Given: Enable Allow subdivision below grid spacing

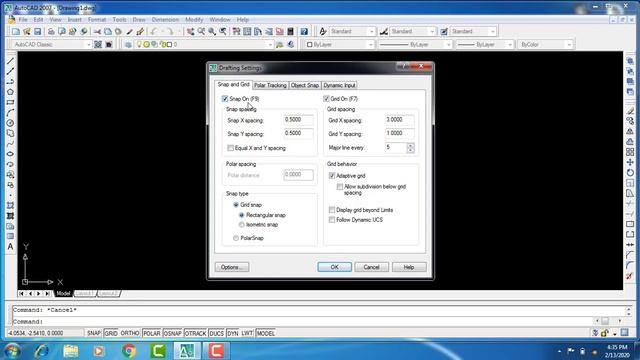Looking at the screenshot, I should coord(340,187).
